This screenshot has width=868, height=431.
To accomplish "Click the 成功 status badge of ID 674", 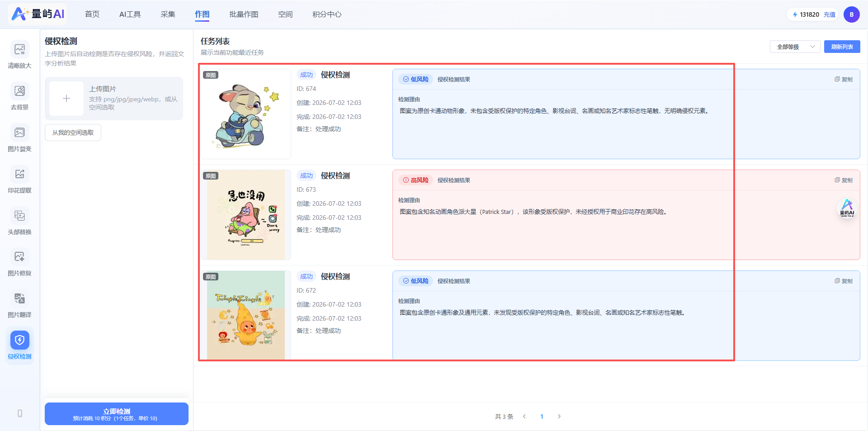I will [307, 75].
